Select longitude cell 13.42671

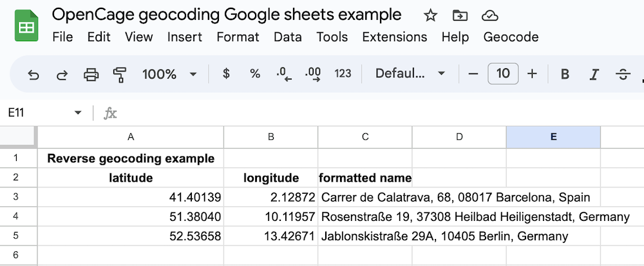pyautogui.click(x=270, y=236)
